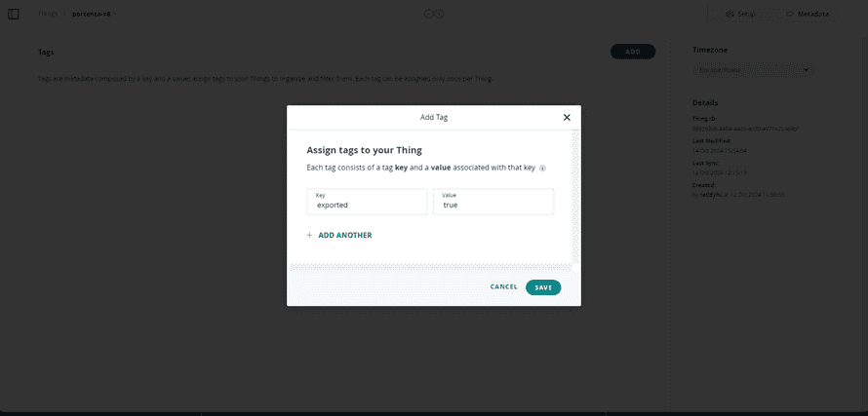Viewport: 868px width, 416px height.
Task: Open the Timezone dropdown
Action: point(753,70)
